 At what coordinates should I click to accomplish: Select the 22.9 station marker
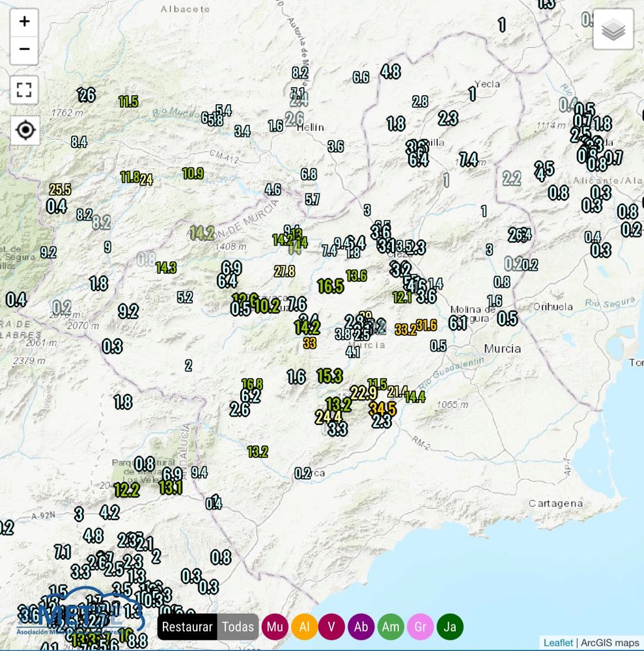tap(364, 393)
